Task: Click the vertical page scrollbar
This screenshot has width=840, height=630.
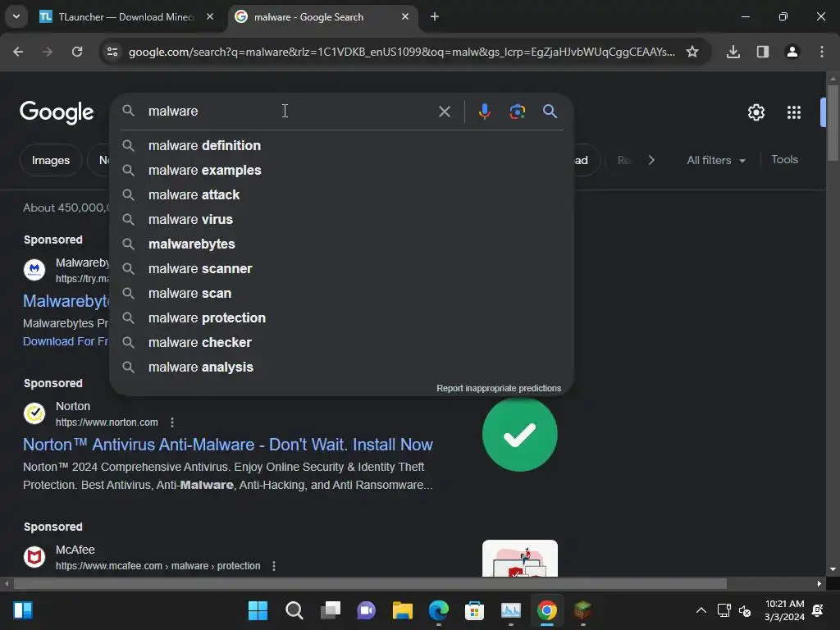Action: [x=832, y=123]
